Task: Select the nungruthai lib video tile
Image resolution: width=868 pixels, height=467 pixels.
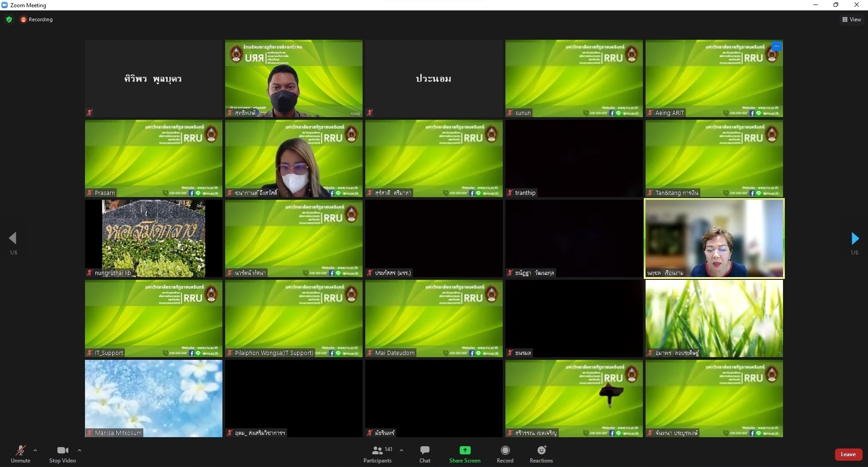Action: 154,239
